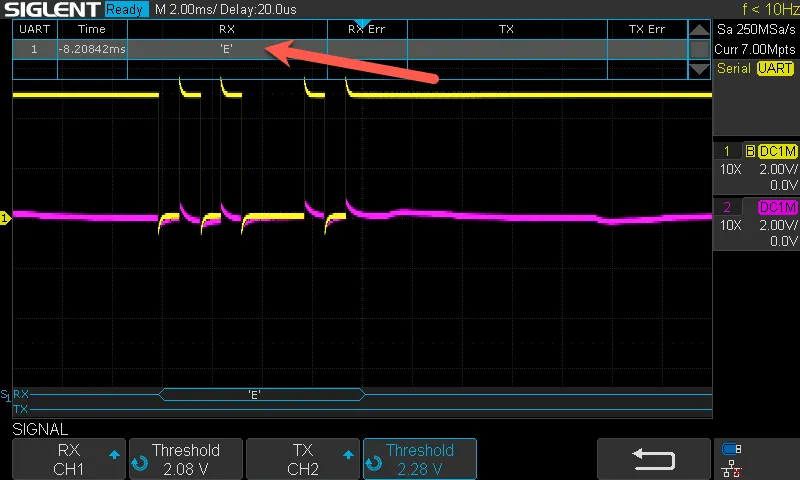Image resolution: width=800 pixels, height=480 pixels.
Task: Open the RX CH1 source selector
Action: pyautogui.click(x=69, y=459)
